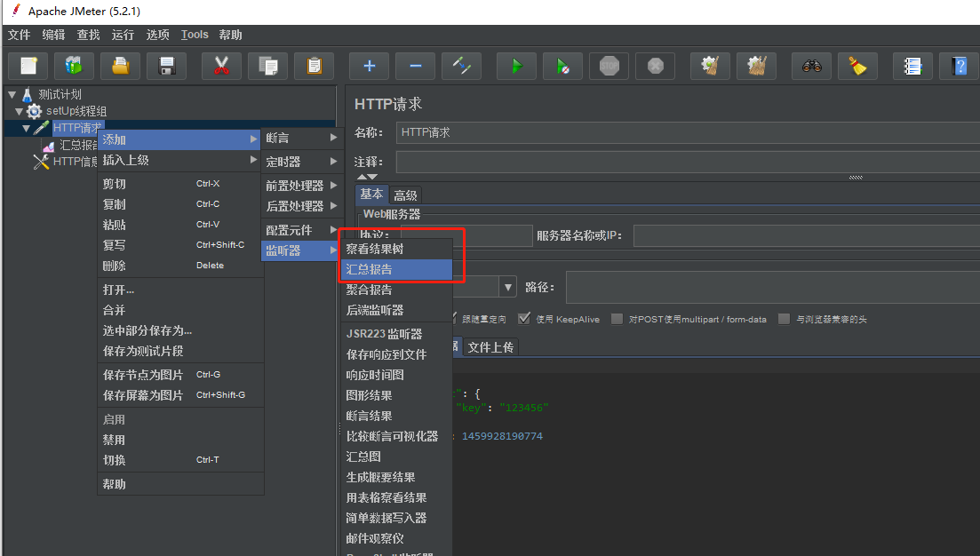Click the test plan flask icon
980x556 pixels.
tap(27, 94)
